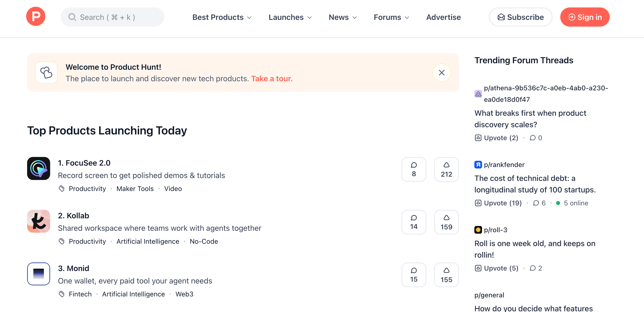This screenshot has width=644, height=312.
Task: View the 0 comments on the product discovery thread
Action: (x=536, y=138)
